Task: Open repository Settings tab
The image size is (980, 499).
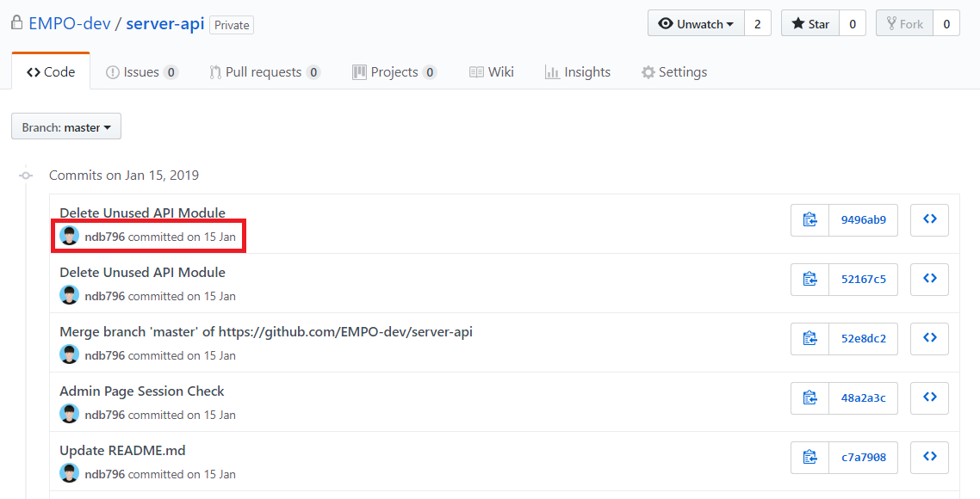Action: pos(674,71)
